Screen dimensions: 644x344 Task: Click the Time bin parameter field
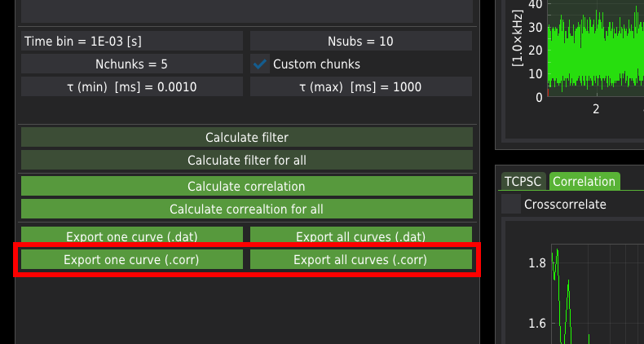point(131,41)
